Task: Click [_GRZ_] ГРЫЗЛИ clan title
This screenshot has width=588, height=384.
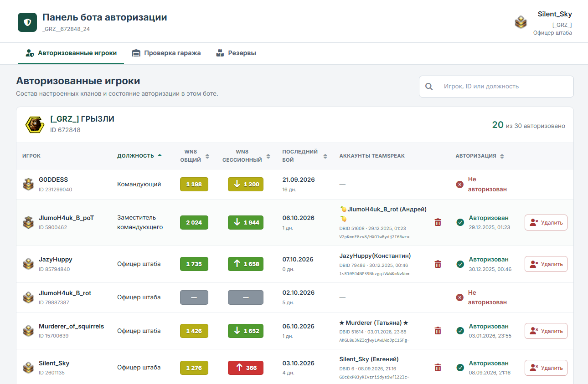Action: tap(82, 119)
